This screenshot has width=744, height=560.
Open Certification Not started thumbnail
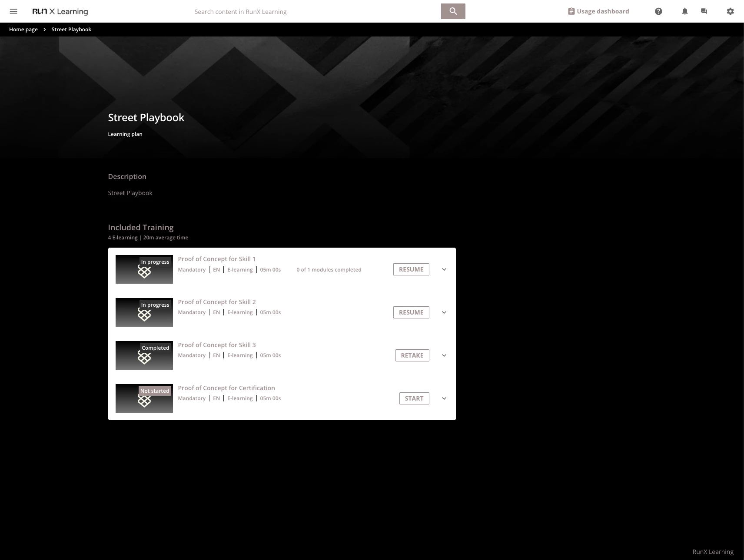coord(144,398)
